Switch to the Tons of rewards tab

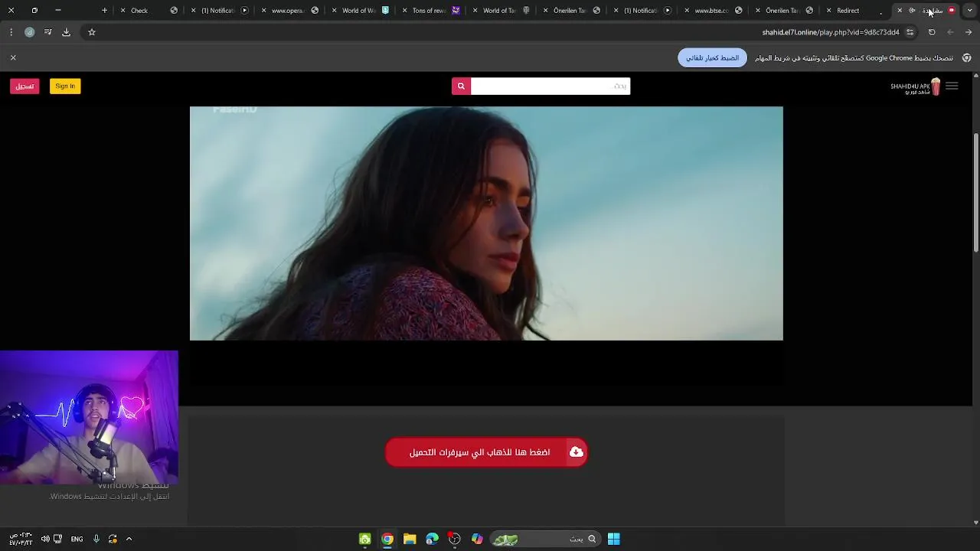tap(429, 11)
